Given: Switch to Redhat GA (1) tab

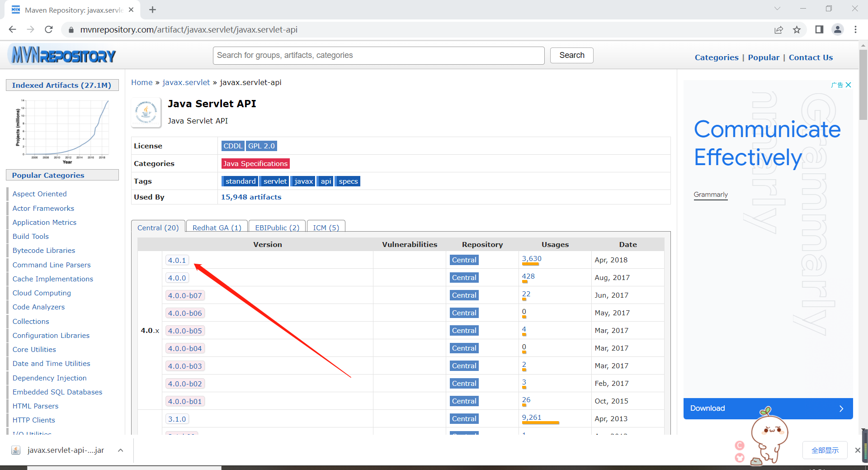Looking at the screenshot, I should pyautogui.click(x=217, y=227).
